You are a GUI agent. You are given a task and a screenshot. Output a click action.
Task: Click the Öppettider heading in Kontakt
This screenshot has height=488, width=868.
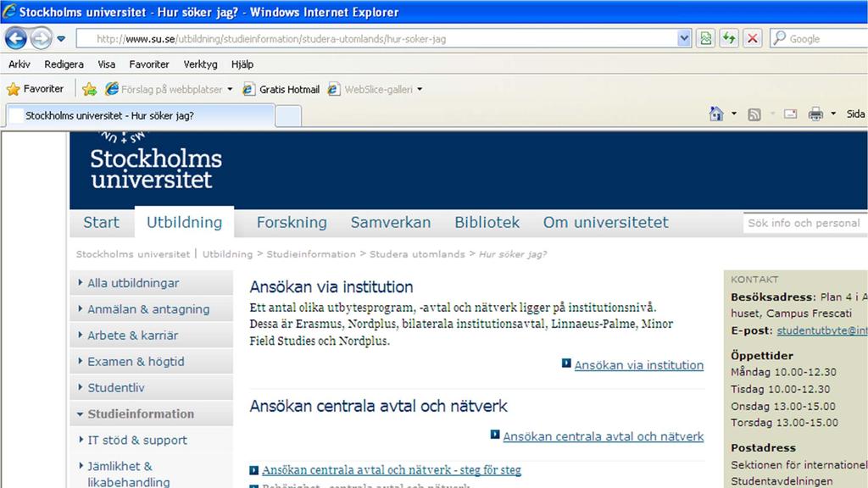(762, 355)
